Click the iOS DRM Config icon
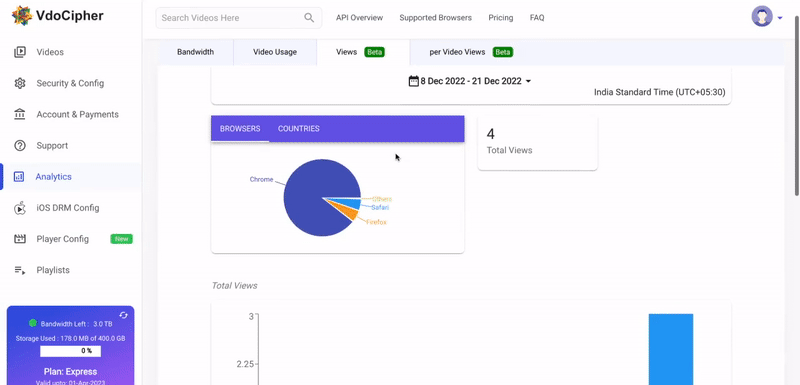The image size is (800, 385). click(x=20, y=208)
